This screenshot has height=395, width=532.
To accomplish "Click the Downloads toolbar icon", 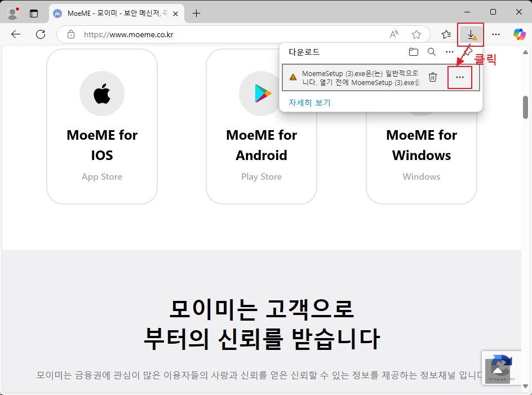I will pyautogui.click(x=471, y=34).
